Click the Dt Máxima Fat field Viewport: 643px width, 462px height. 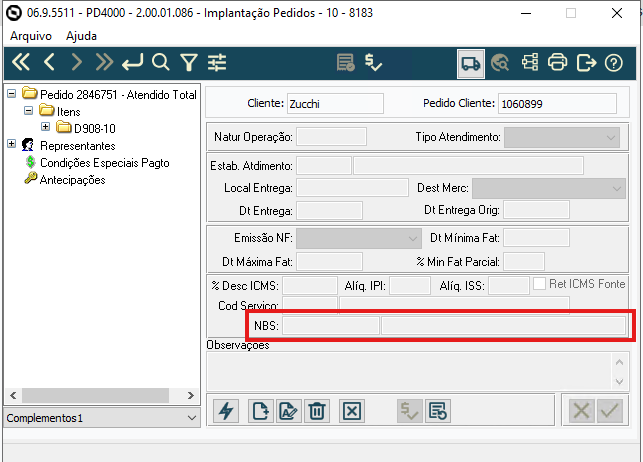tap(329, 262)
